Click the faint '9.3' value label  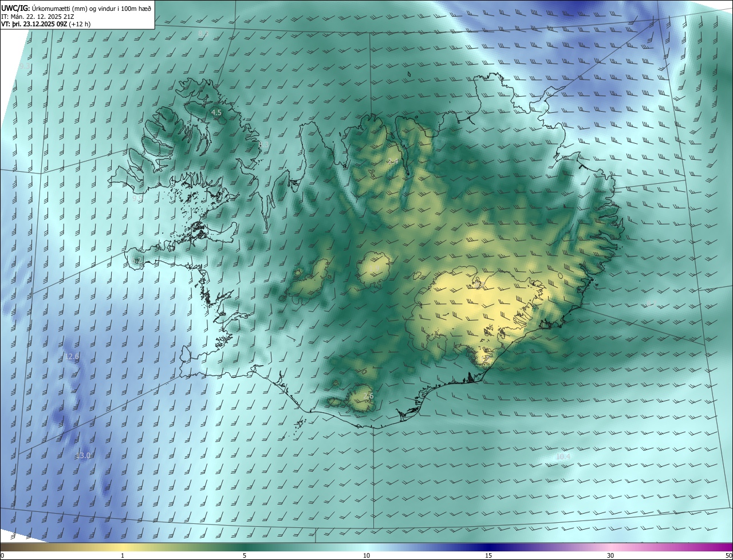25,66
